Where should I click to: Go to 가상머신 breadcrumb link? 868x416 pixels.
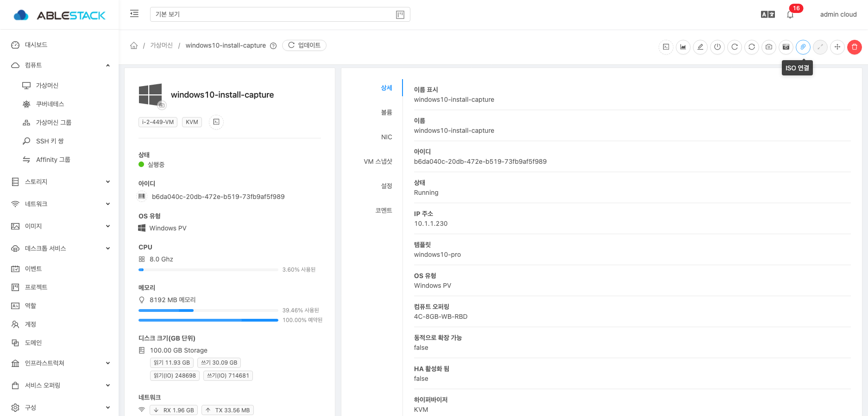point(161,45)
